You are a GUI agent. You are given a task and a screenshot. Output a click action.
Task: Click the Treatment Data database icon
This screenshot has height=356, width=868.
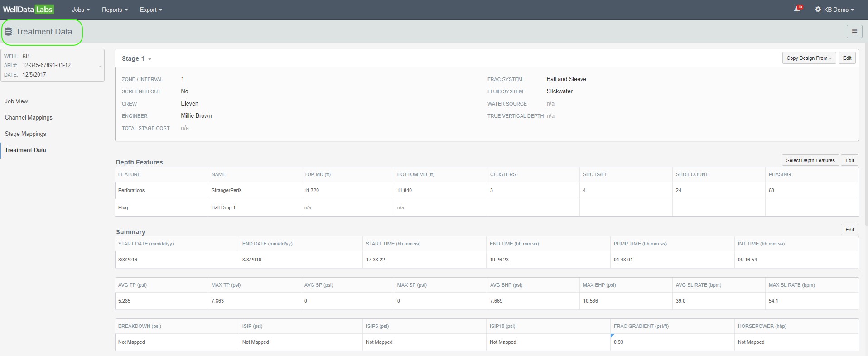tap(9, 32)
